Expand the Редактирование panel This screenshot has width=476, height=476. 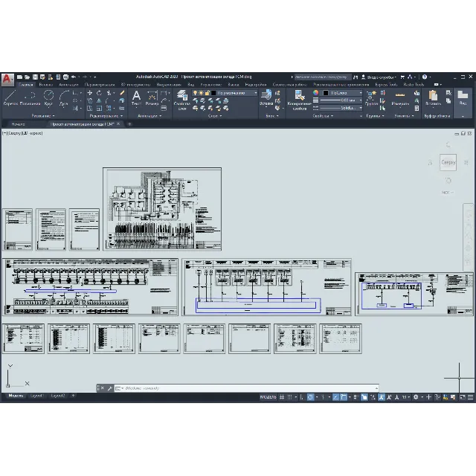tap(106, 116)
